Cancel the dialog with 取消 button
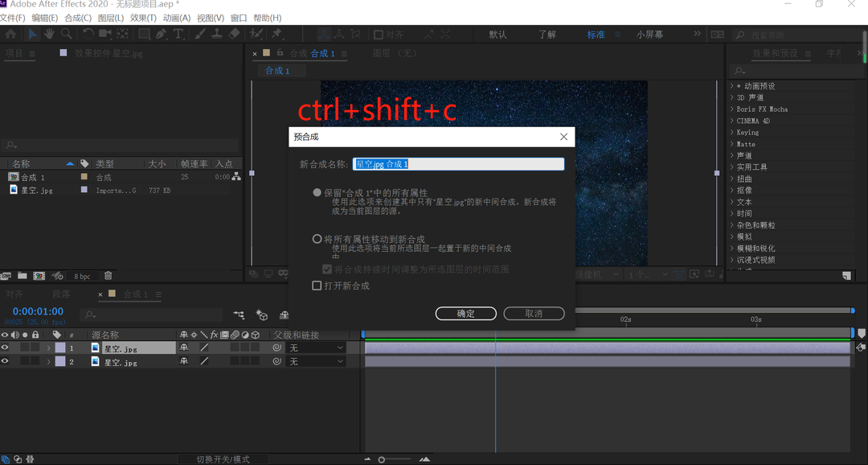The image size is (868, 465). coord(534,314)
